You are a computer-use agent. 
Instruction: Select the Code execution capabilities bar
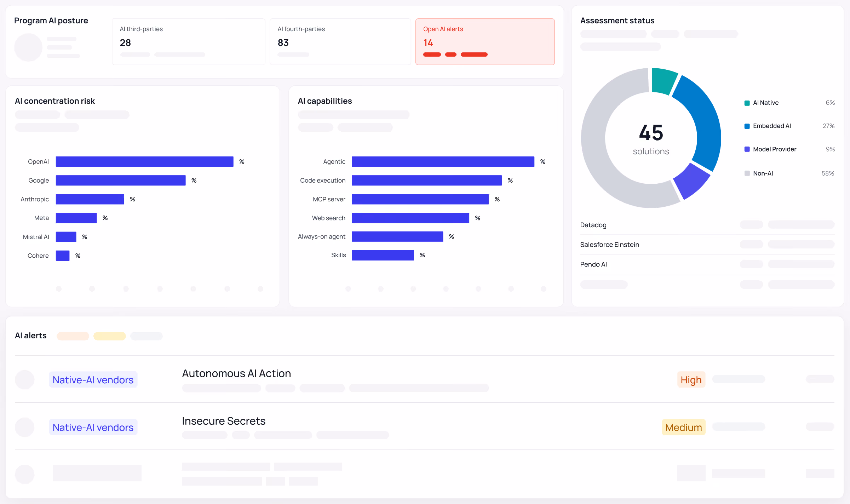[x=427, y=181]
